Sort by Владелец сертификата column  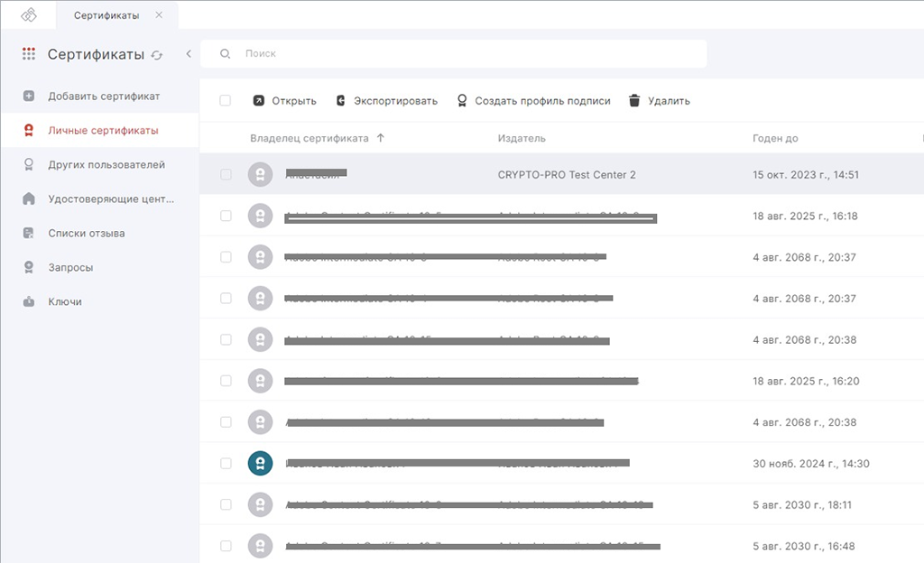click(x=310, y=138)
